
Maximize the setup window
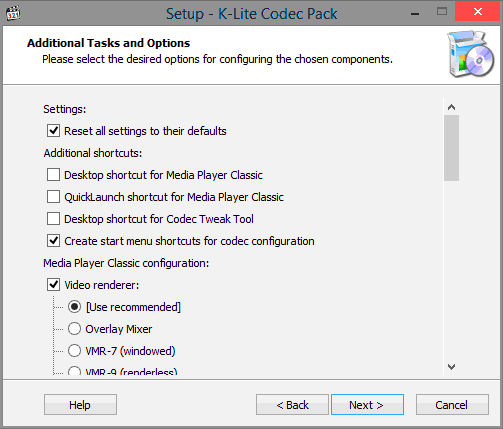coord(442,12)
